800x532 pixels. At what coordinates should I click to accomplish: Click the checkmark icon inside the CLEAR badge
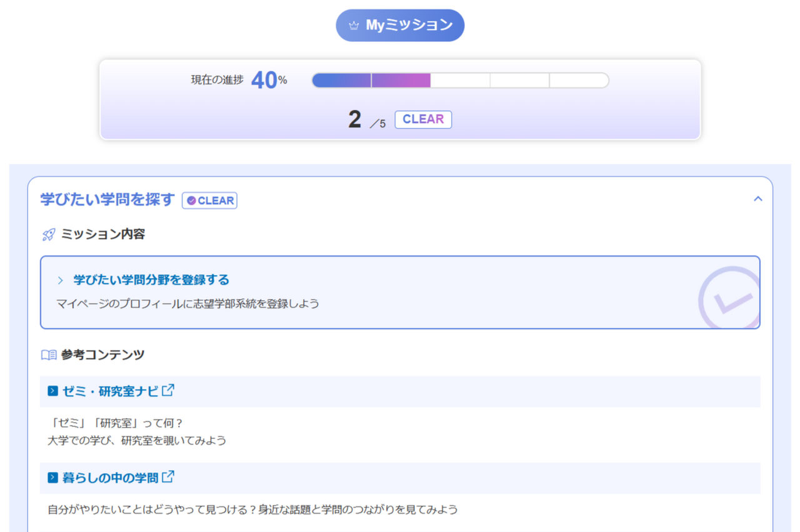192,200
